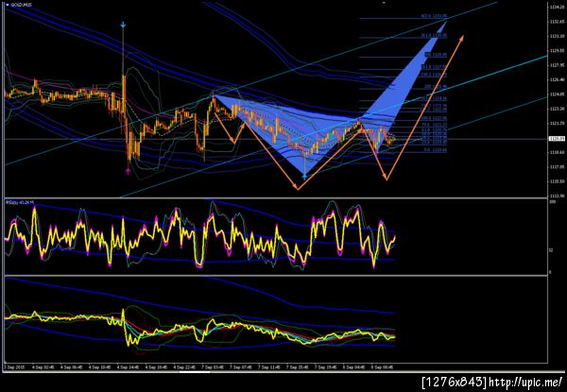This screenshot has height=392, width=567.
Task: Click the 423.6 Fibonacci level label
Action: tap(434, 16)
